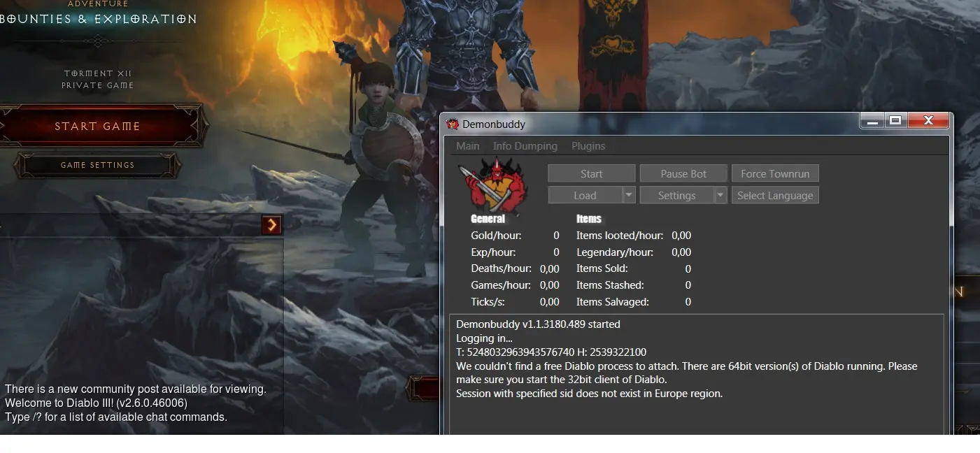Open Diablo GAME SETTINGS
This screenshot has width=980, height=453.
click(x=97, y=166)
